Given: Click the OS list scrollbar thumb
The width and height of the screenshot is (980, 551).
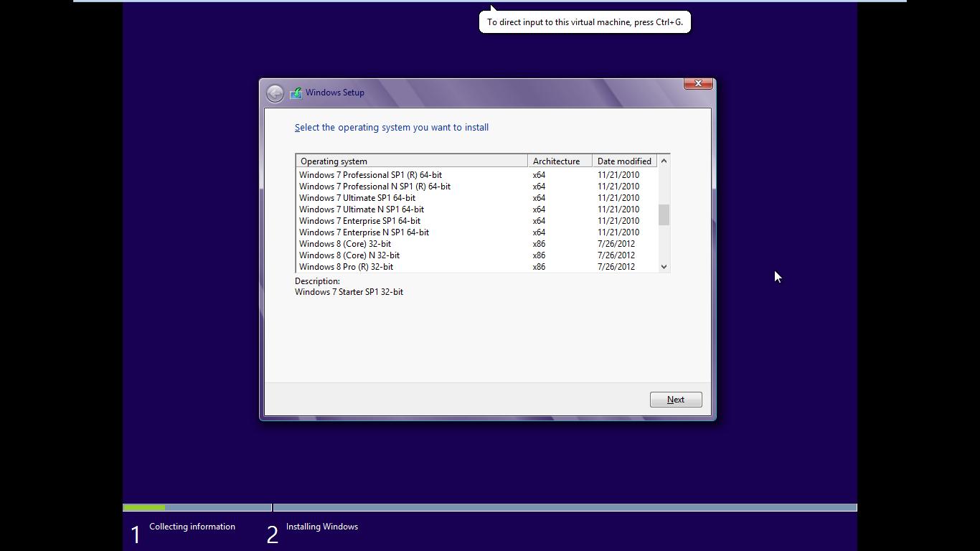Looking at the screenshot, I should pos(664,215).
